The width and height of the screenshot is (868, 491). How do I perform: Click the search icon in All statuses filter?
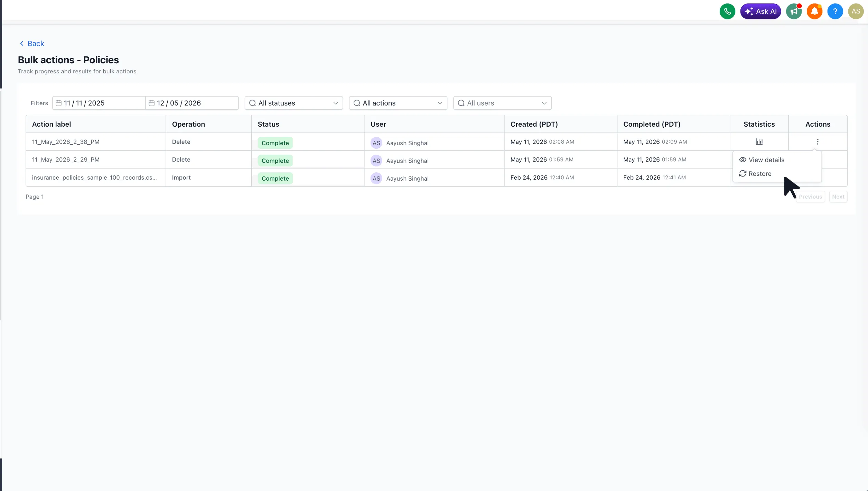pos(252,103)
